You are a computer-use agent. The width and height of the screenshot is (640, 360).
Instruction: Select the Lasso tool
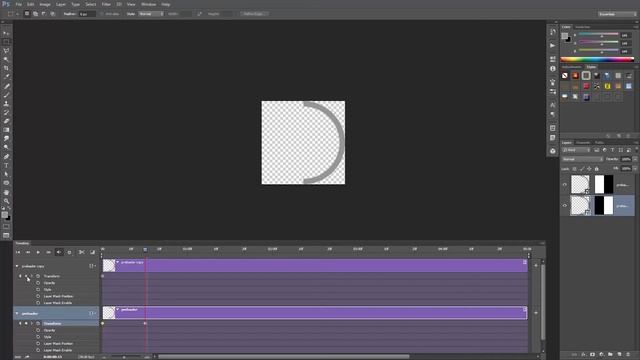tap(6, 51)
